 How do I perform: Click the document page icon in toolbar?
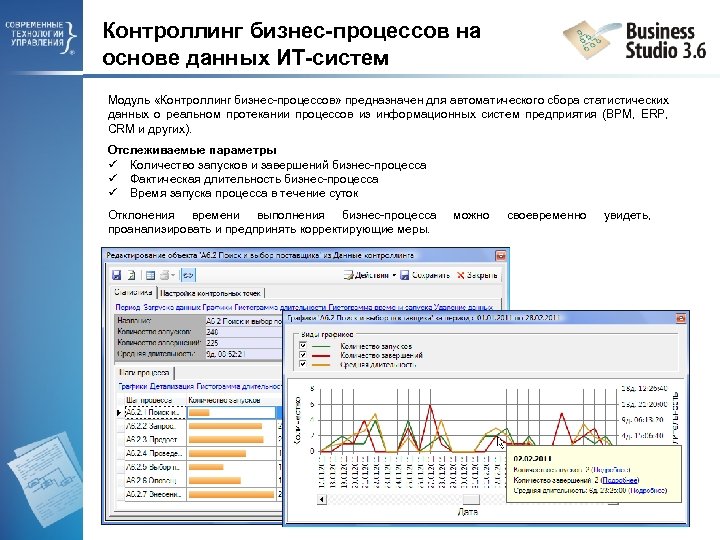click(x=131, y=275)
